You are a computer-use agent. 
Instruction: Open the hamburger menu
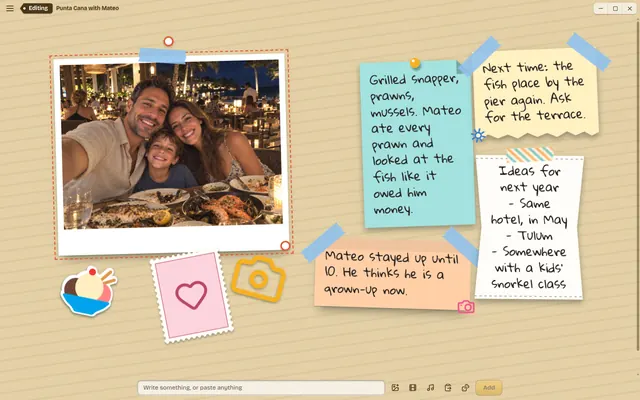tap(10, 8)
